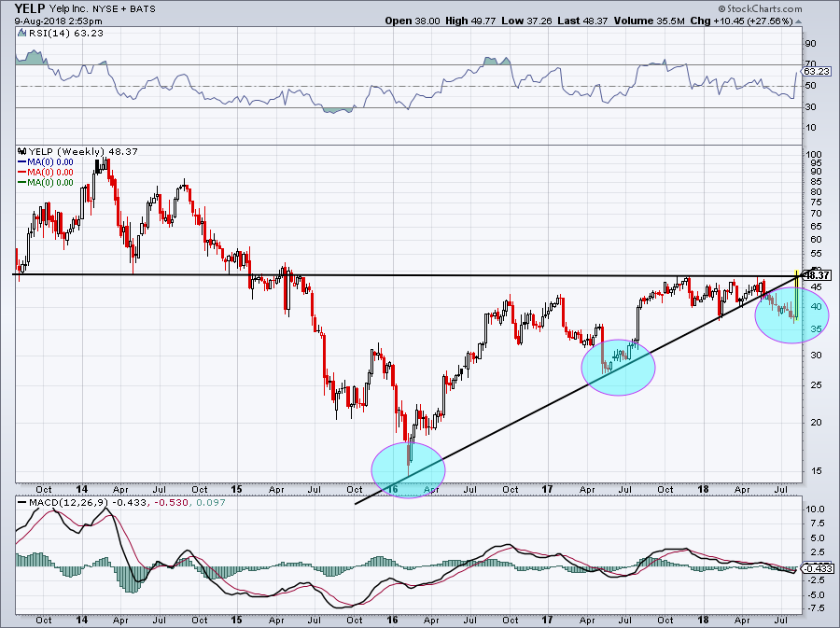This screenshot has width=840, height=628.
Task: Click the -0.530 signal value in MACD legend
Action: [171, 502]
